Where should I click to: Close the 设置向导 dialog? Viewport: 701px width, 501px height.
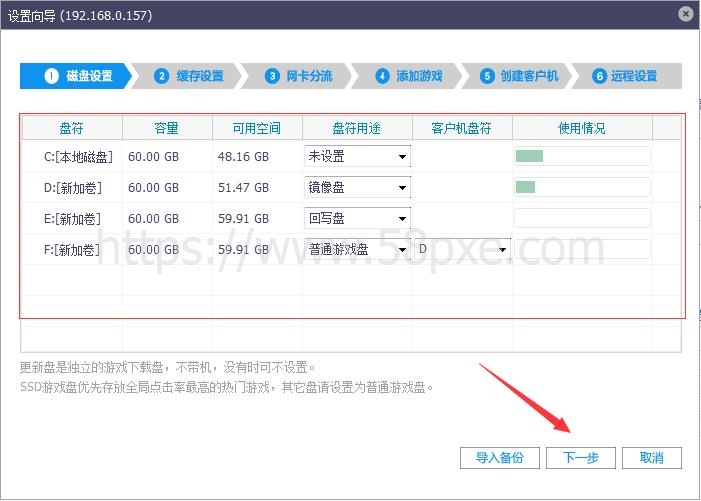(x=685, y=14)
